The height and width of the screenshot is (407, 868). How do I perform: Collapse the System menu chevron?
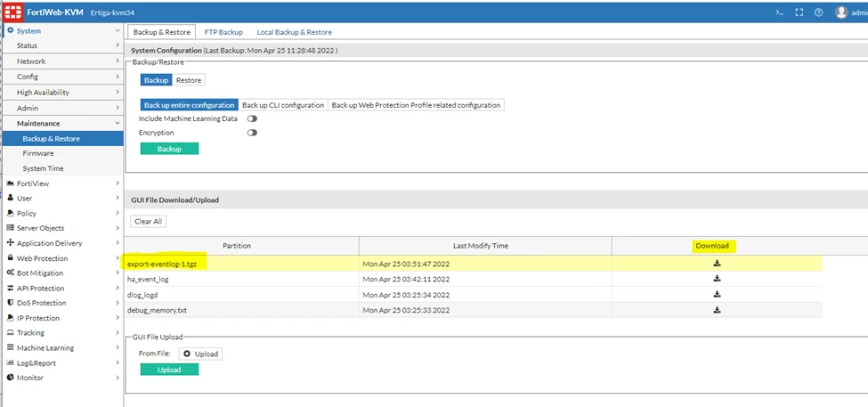pos(118,31)
